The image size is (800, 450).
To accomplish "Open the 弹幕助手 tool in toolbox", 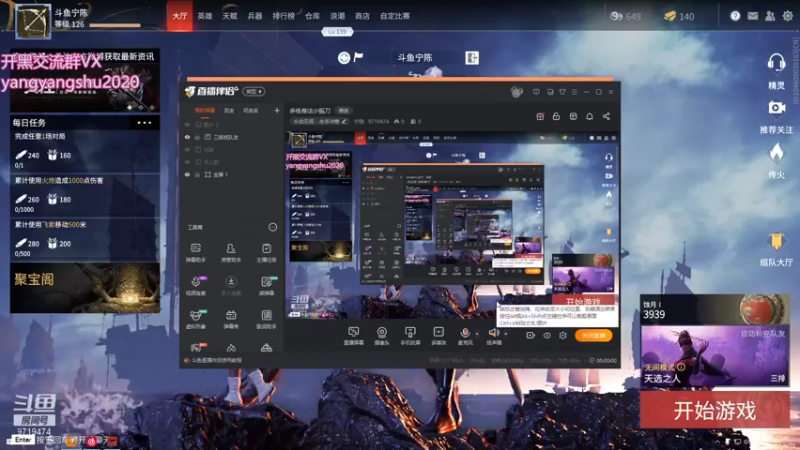I will pyautogui.click(x=195, y=253).
